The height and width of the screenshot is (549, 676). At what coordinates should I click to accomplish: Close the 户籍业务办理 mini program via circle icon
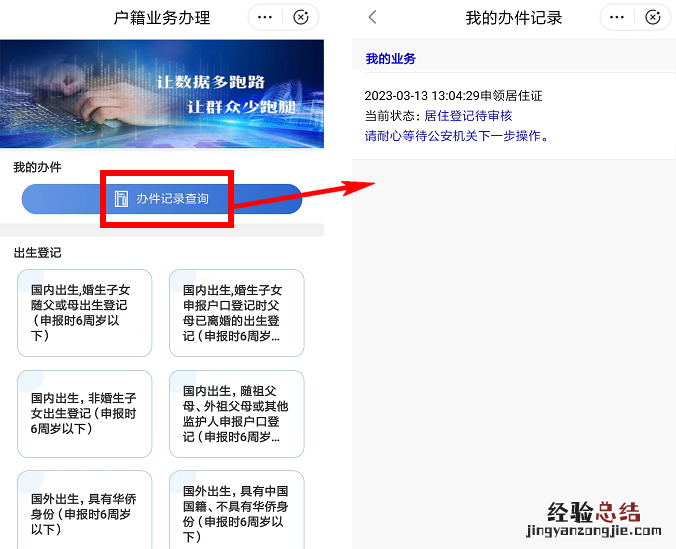[x=300, y=17]
